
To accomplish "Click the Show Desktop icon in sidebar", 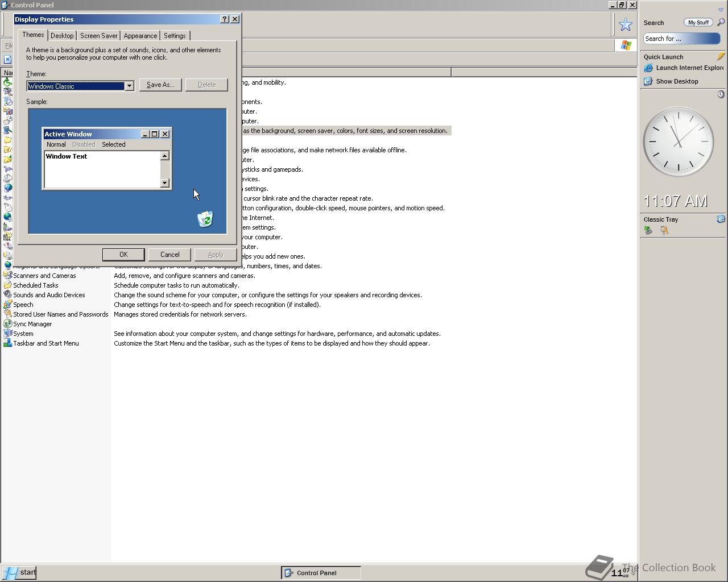I will (648, 81).
